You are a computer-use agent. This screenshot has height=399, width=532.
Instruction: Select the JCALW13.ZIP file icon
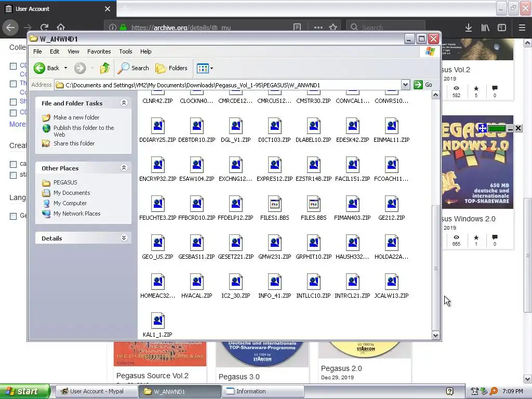coord(392,282)
